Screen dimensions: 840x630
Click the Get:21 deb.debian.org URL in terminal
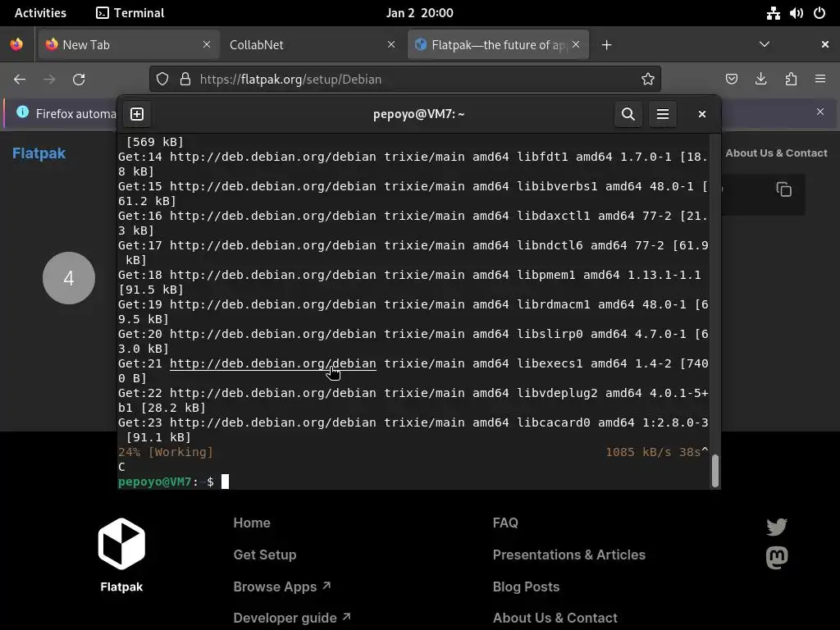point(272,363)
